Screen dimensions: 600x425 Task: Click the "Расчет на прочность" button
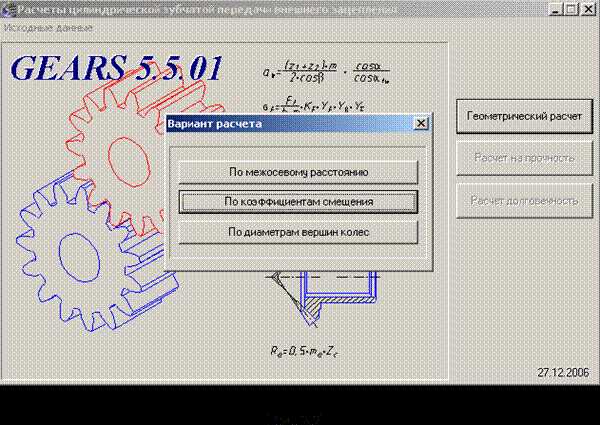pyautogui.click(x=524, y=158)
